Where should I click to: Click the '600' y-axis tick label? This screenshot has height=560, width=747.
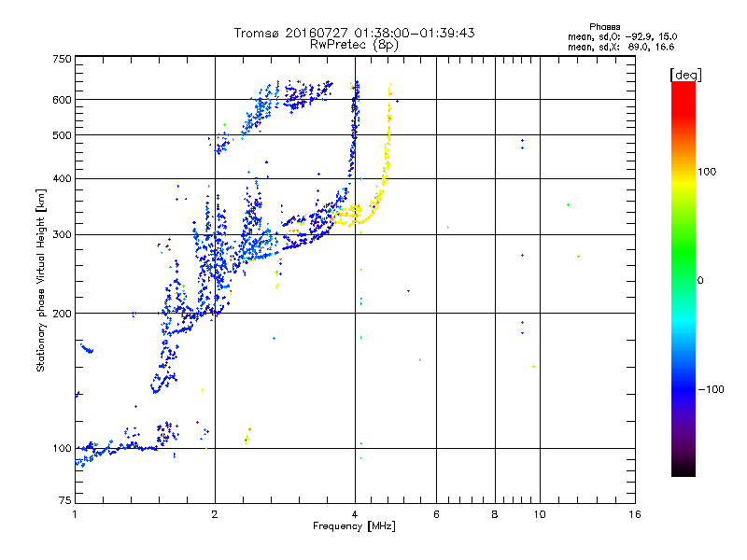pos(62,100)
